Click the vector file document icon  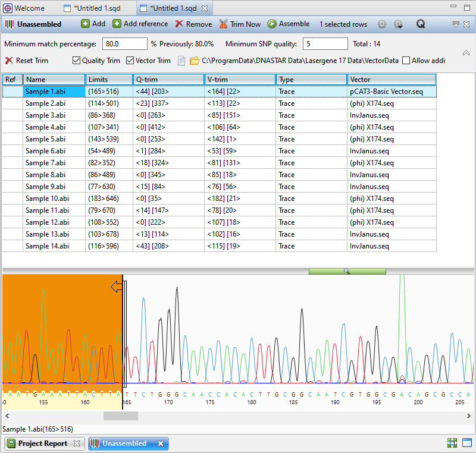(181, 61)
